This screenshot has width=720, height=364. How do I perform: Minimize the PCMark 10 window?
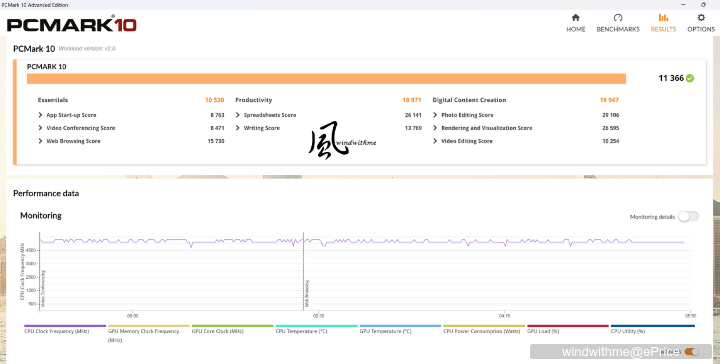click(682, 5)
